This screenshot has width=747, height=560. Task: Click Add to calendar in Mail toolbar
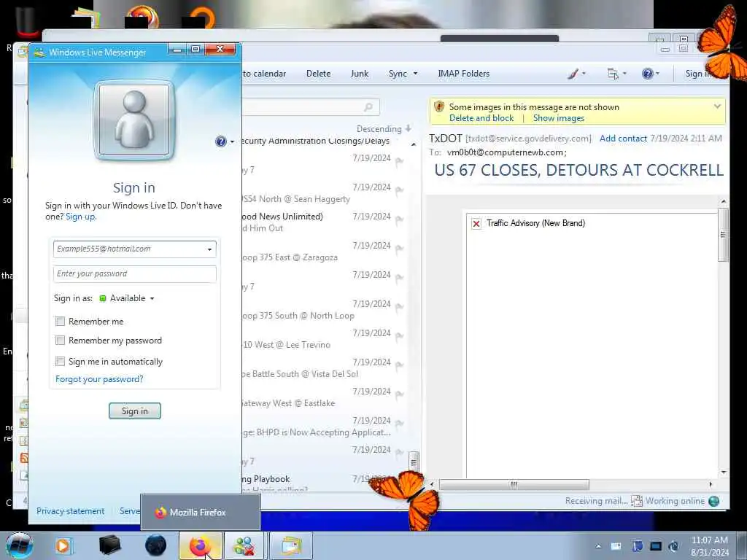[x=264, y=74]
